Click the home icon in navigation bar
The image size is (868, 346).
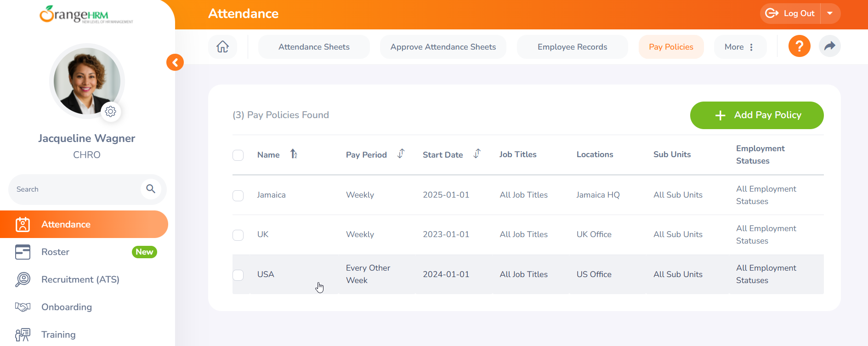click(x=222, y=47)
